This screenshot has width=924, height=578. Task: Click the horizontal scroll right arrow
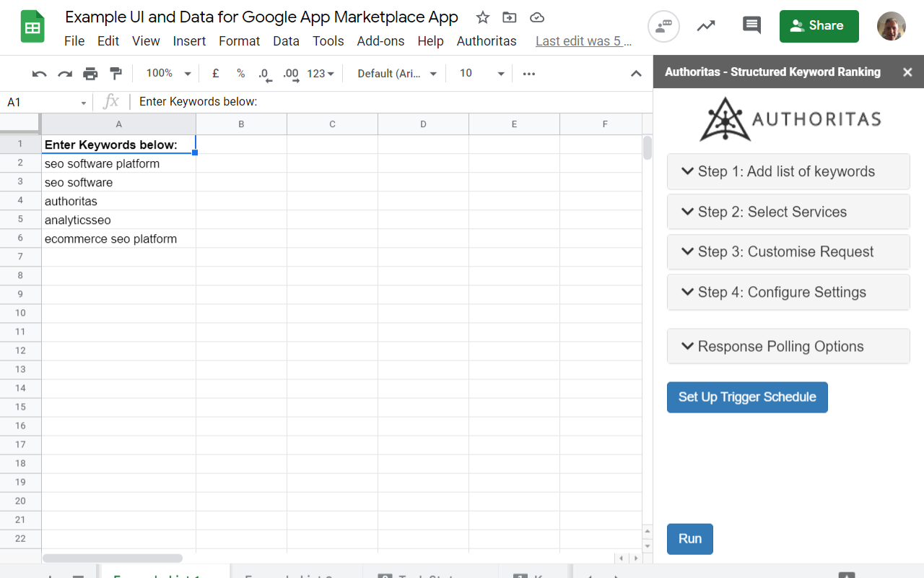635,558
